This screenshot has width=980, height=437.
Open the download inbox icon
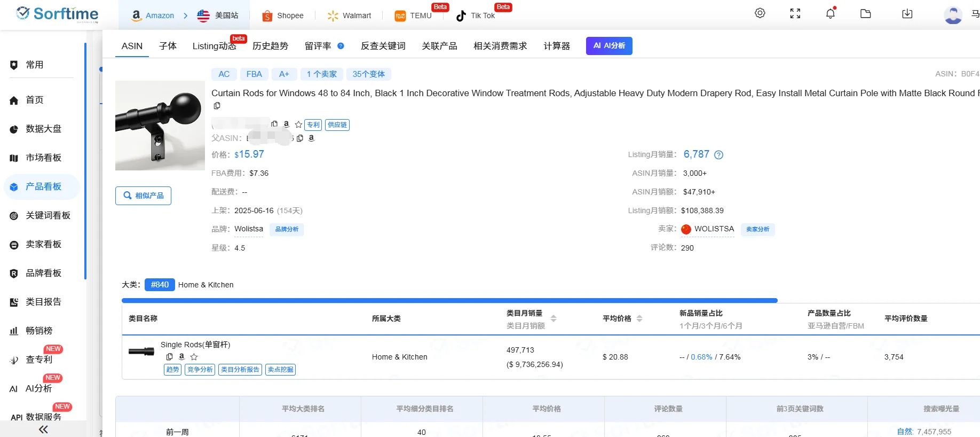click(907, 14)
